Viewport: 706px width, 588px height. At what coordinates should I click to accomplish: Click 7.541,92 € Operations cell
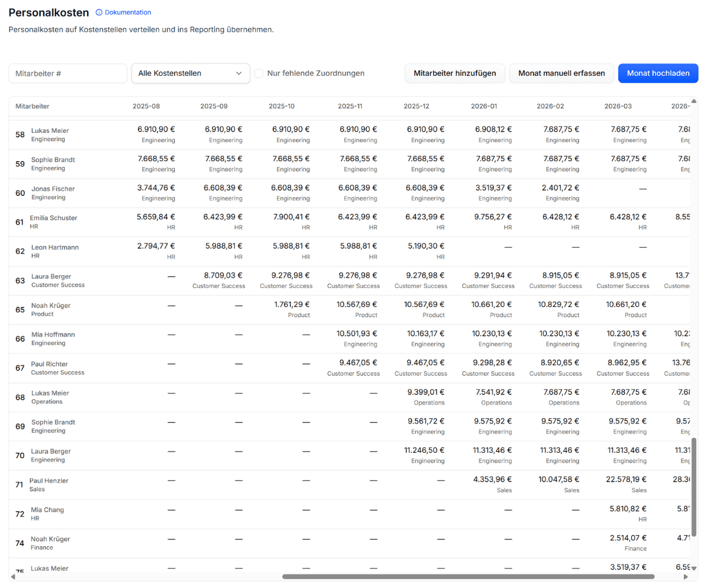coord(493,397)
